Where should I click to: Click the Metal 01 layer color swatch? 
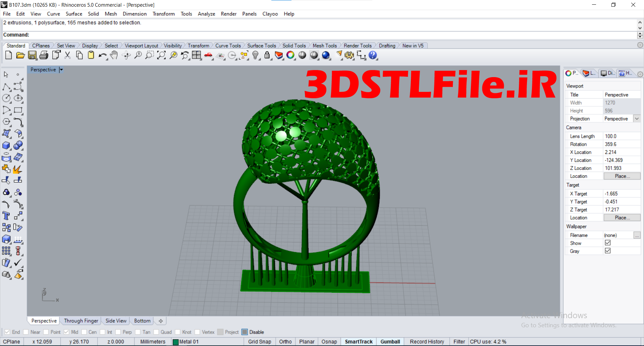coord(175,342)
